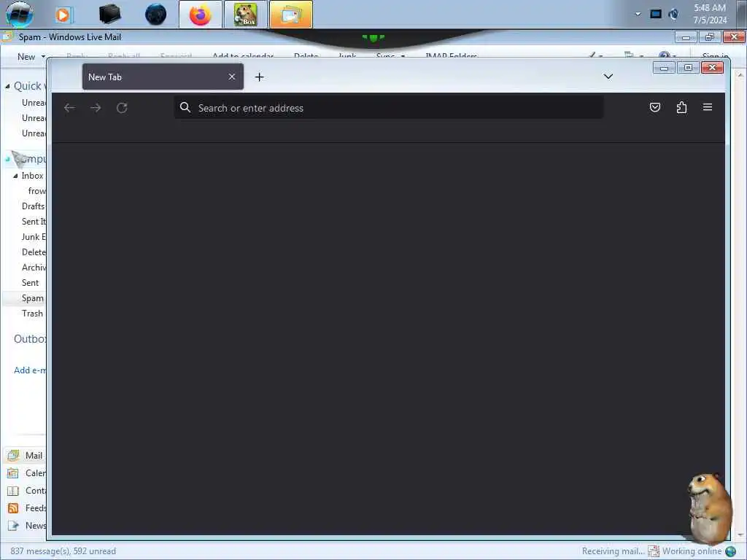Click the 837 message(s), 592 unread status

[63, 551]
